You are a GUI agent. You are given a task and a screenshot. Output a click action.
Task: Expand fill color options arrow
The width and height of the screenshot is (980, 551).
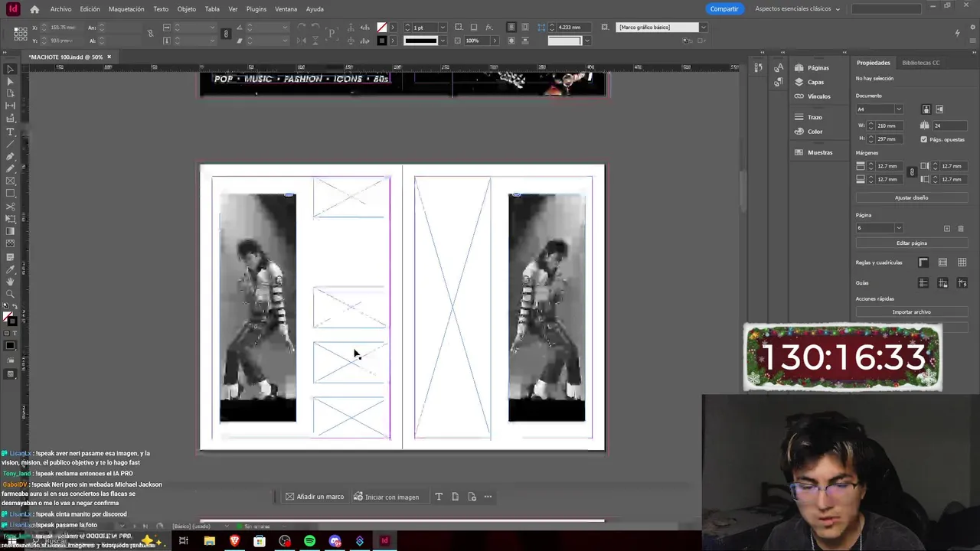point(393,28)
